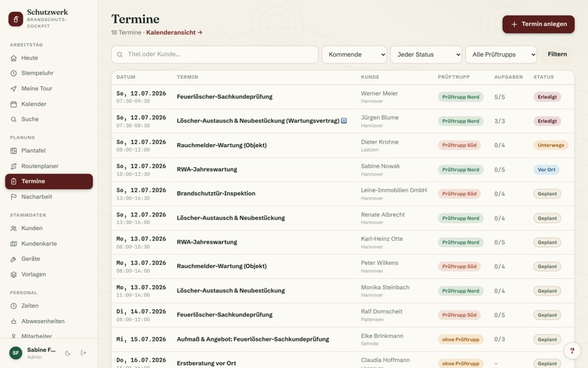
Task: Open the help question mark button
Action: [x=573, y=351]
